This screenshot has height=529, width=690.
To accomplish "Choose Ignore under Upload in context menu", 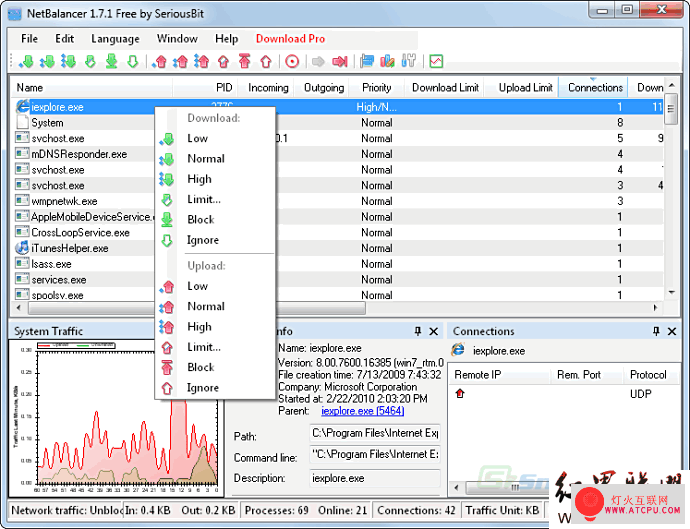I will coord(215,388).
